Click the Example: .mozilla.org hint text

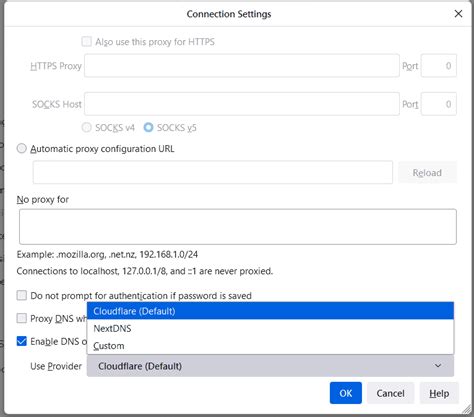[107, 254]
